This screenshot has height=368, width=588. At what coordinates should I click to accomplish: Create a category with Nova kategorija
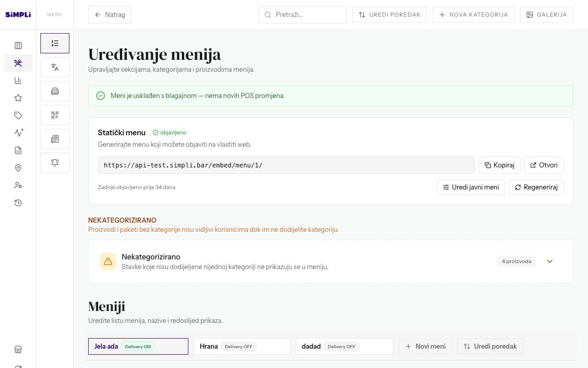pos(474,15)
